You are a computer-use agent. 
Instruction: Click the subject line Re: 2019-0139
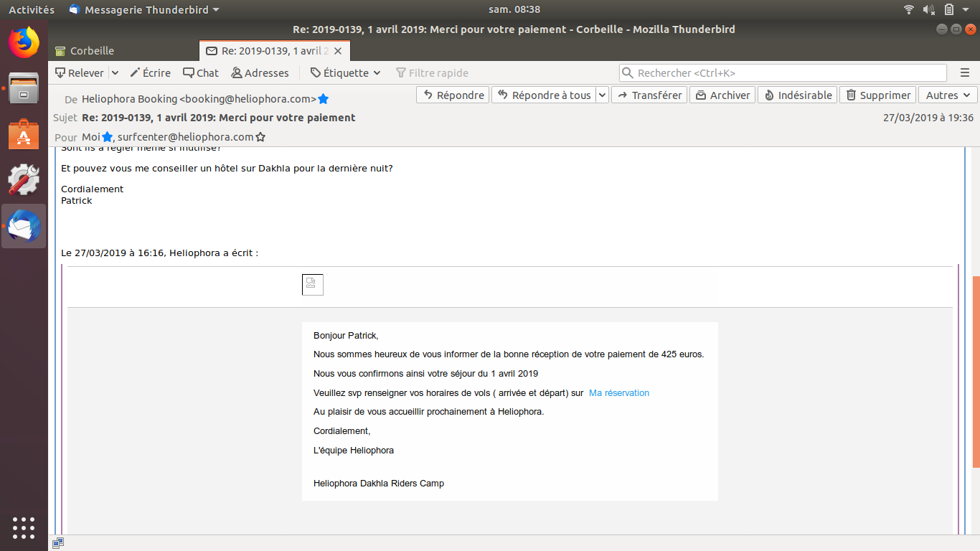[x=218, y=118]
